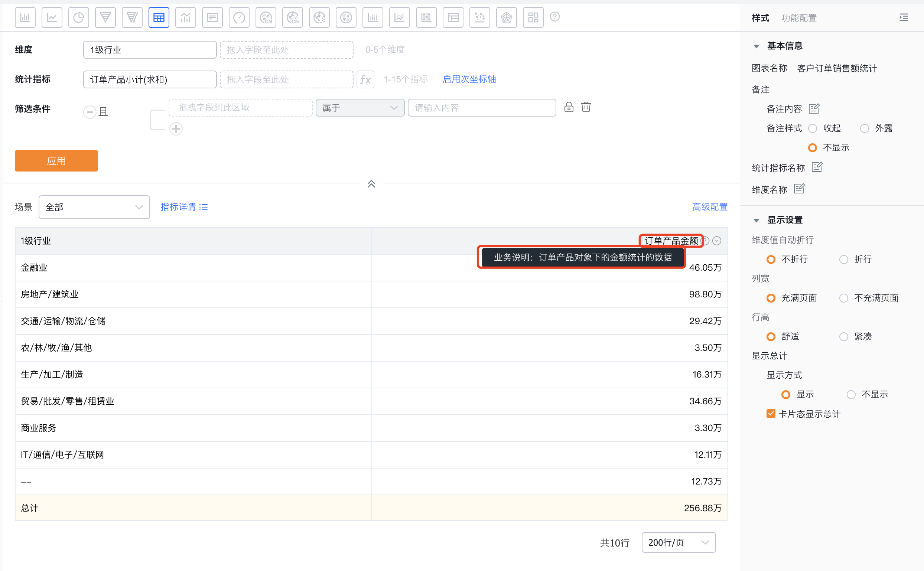Viewport: 924px width, 571px height.
Task: Click the 请输入内容 filter input field
Action: [x=482, y=108]
